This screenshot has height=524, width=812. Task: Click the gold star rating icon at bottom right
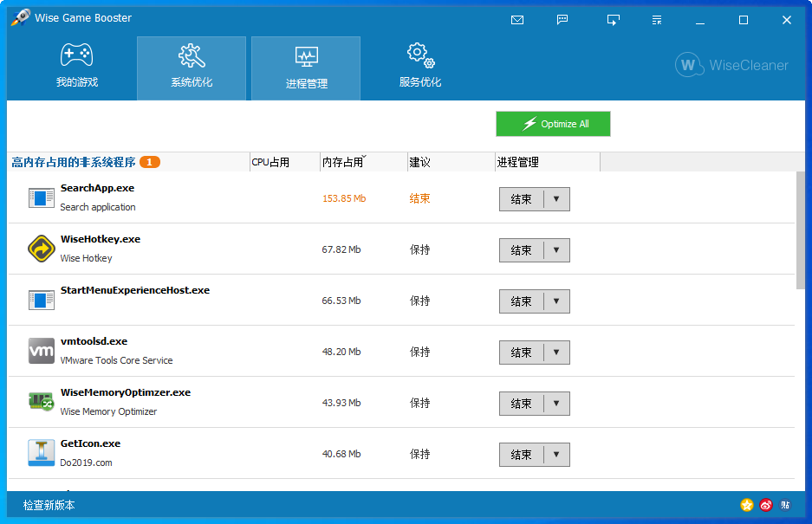tap(746, 505)
